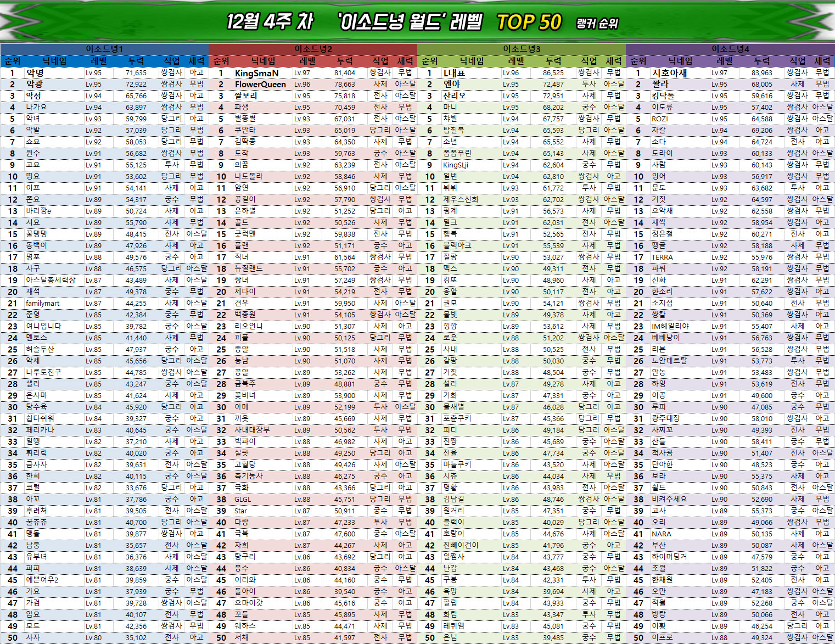
Task: Select the FlowerQueen nickname cell
Action: [x=260, y=85]
